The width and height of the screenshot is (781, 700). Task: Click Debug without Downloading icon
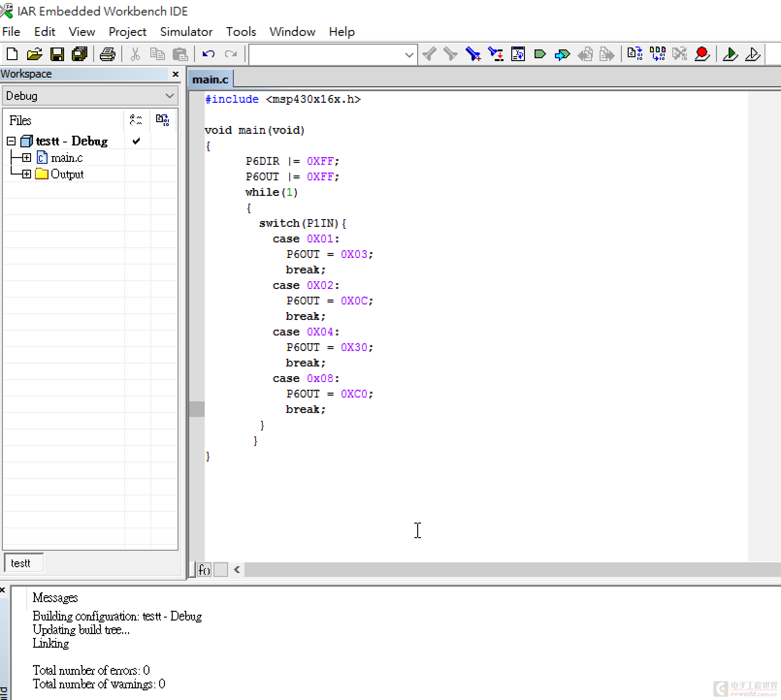[x=752, y=54]
